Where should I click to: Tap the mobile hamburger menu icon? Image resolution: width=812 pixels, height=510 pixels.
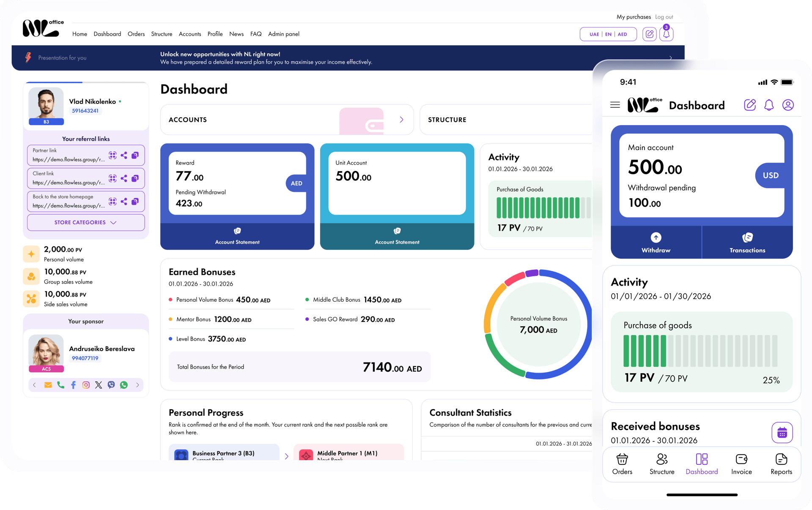click(x=615, y=105)
